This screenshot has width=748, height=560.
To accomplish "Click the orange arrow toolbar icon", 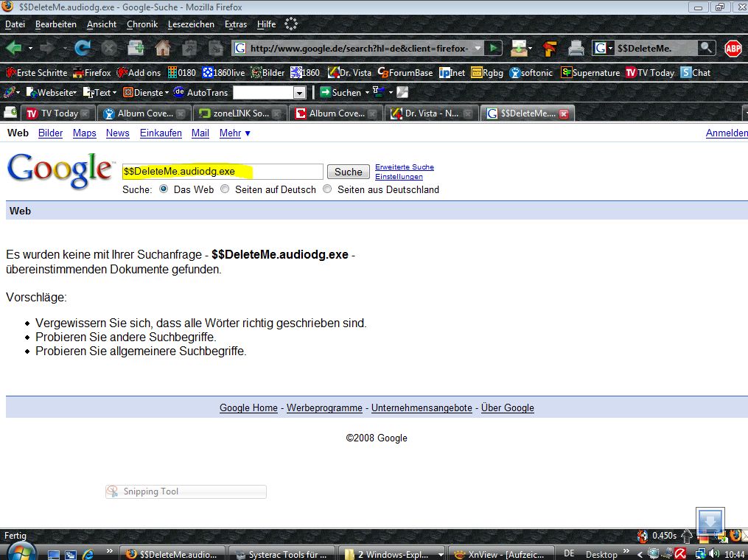I will [x=550, y=48].
